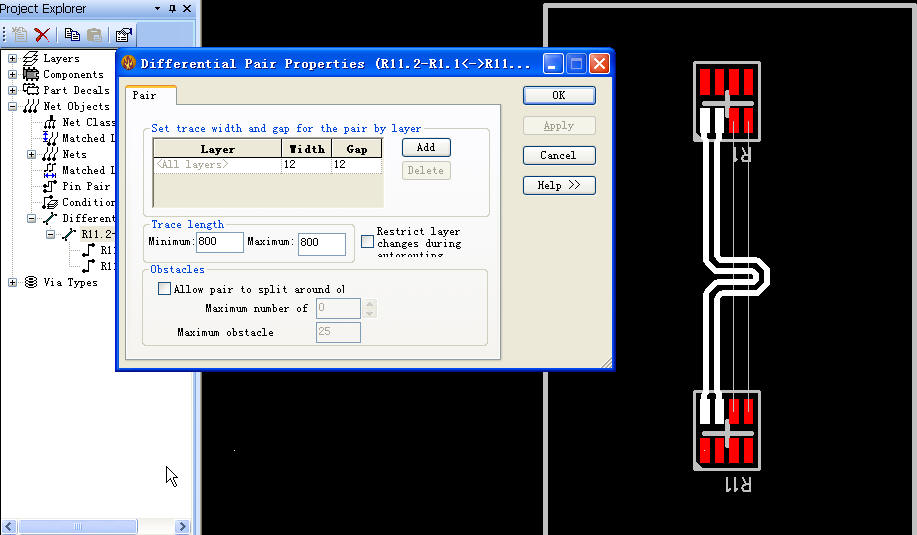
Task: Click the Matched Length icon with vertical blue arrow
Action: point(50,138)
